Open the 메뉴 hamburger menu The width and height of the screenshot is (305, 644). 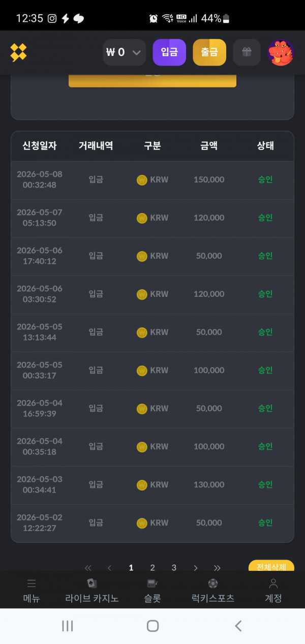coord(32,591)
